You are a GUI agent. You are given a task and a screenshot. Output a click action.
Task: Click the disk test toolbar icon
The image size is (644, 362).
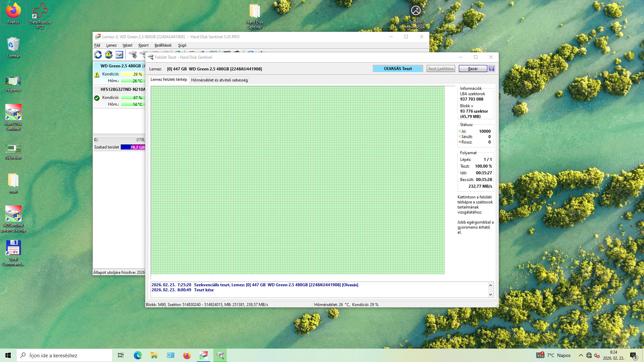[133, 55]
